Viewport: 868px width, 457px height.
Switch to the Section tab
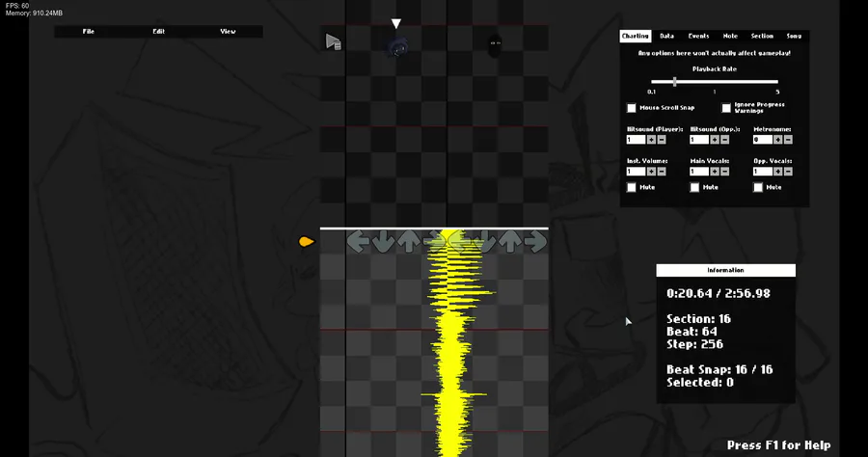(x=762, y=36)
